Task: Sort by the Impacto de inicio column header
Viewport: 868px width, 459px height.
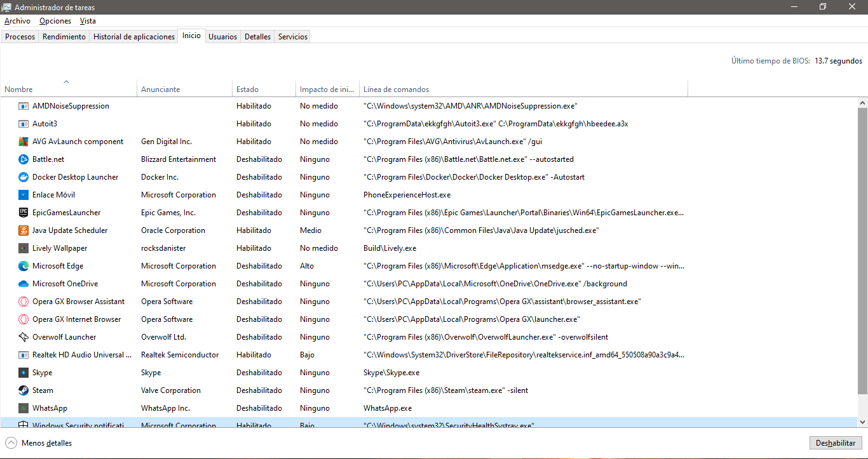Action: pos(327,88)
